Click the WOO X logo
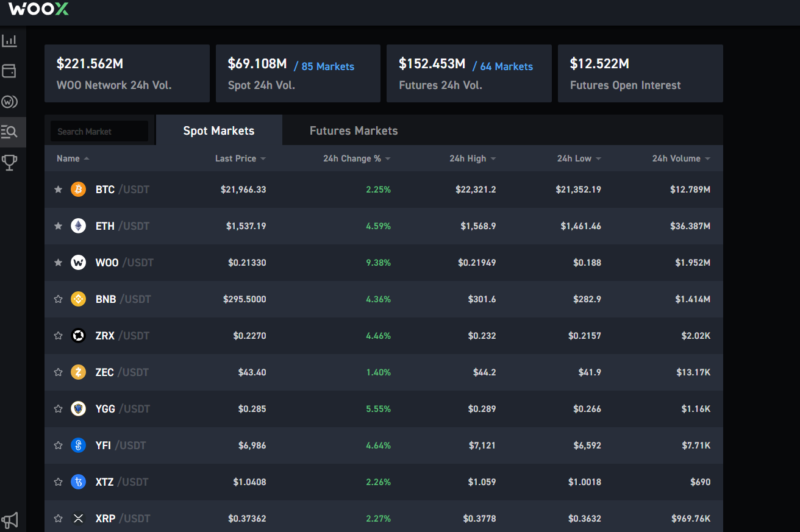Viewport: 800px width, 532px height. 38,9
